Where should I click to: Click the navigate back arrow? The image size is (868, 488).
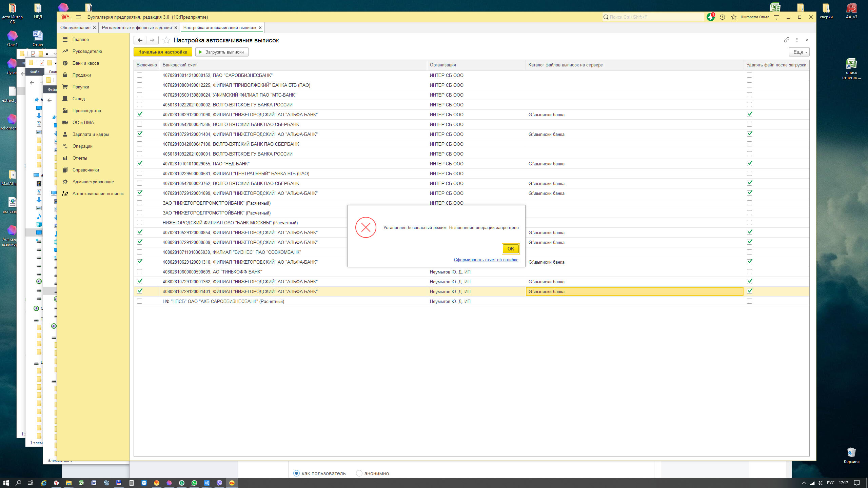pyautogui.click(x=140, y=40)
